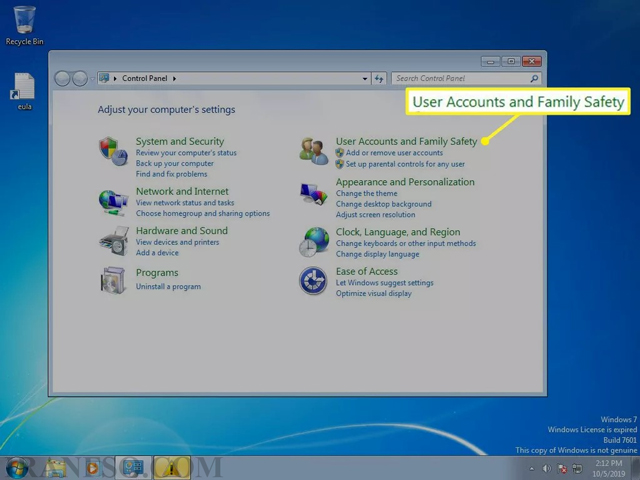Viewport: 640px width, 480px height.
Task: Click the taskbar clock 2:12 PM
Action: 609,468
